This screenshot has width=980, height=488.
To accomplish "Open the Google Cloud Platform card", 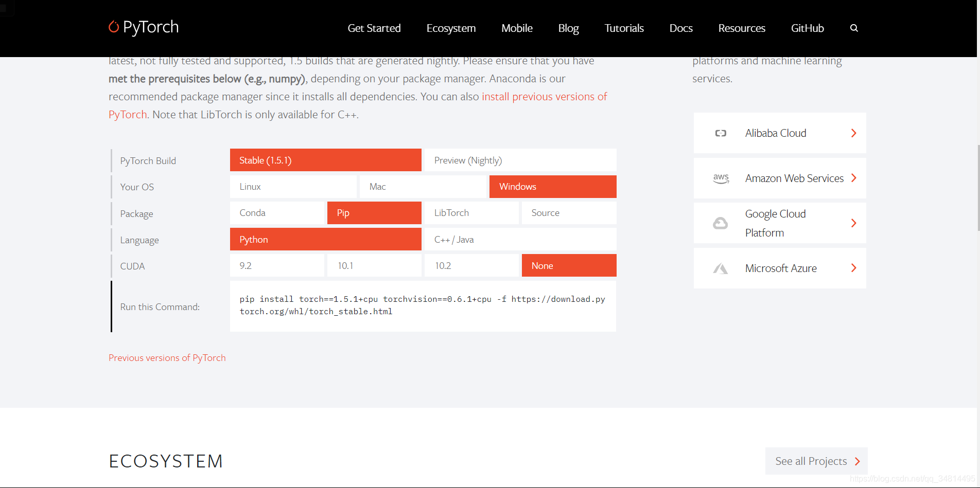I will pos(780,223).
